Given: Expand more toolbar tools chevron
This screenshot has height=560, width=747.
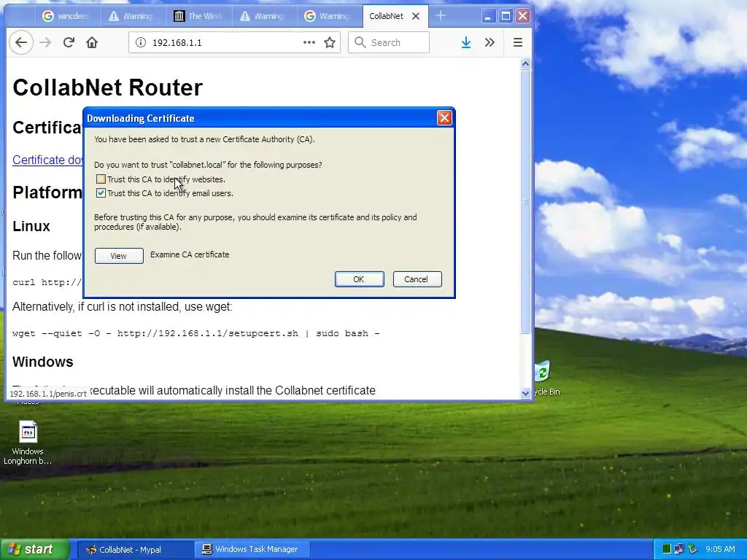Looking at the screenshot, I should 489,42.
